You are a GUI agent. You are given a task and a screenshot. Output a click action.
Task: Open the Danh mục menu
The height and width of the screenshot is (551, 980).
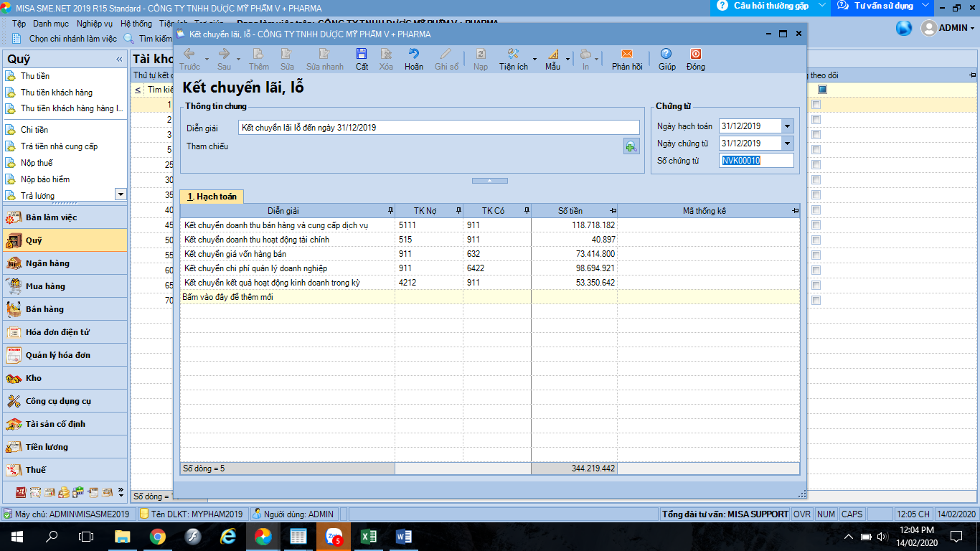[51, 24]
